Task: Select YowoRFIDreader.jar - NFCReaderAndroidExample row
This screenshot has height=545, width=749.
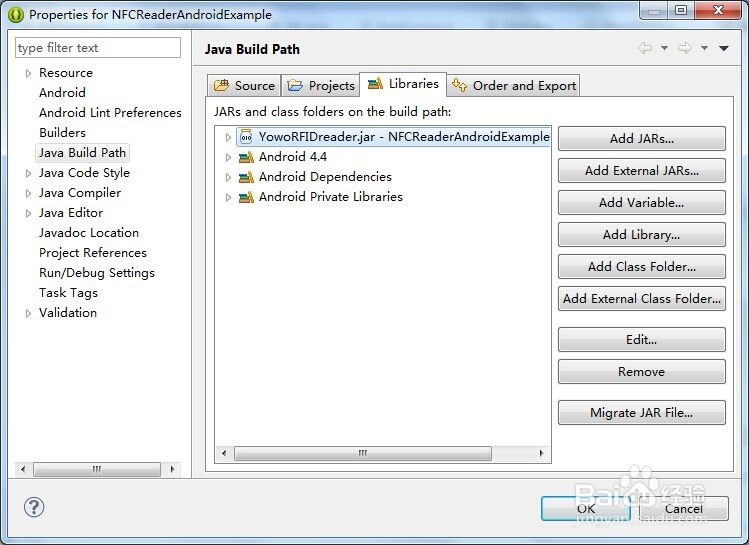Action: coord(394,137)
